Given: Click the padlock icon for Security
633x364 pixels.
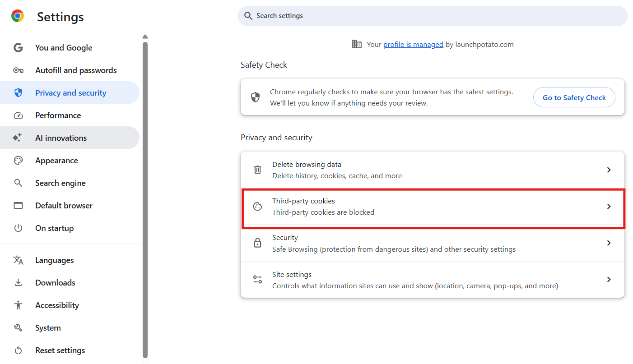Looking at the screenshot, I should pyautogui.click(x=257, y=243).
